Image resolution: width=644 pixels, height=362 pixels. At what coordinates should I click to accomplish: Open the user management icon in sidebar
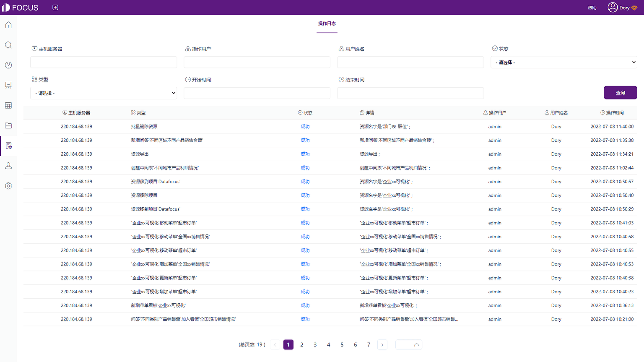point(8,166)
